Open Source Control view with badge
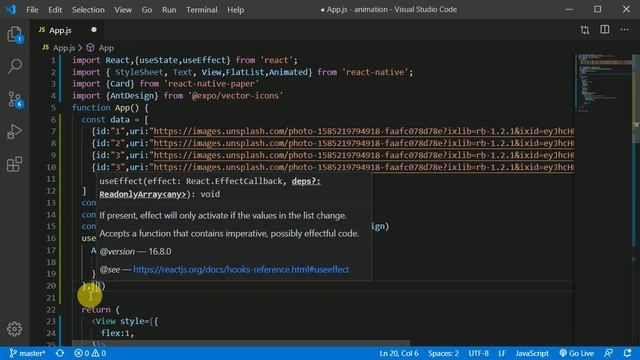 click(15, 99)
